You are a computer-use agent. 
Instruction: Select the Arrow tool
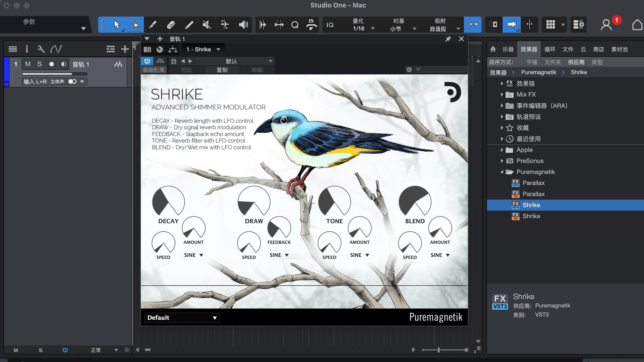[x=117, y=25]
